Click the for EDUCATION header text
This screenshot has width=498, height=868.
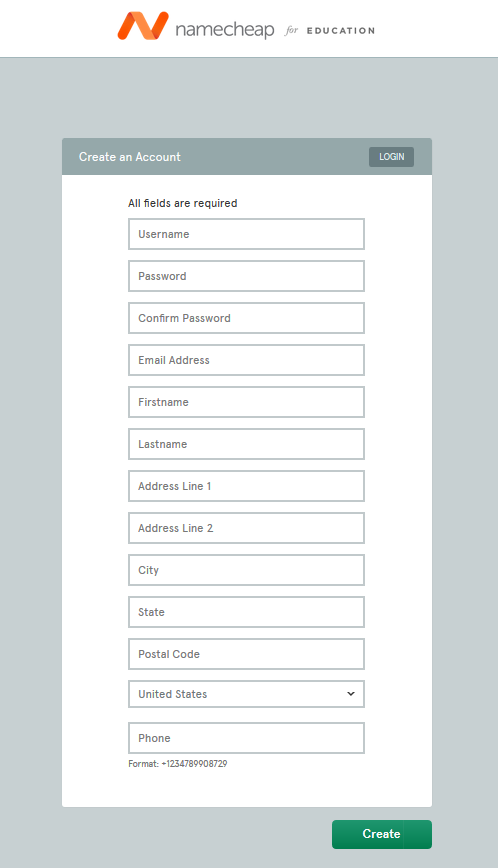click(x=330, y=30)
